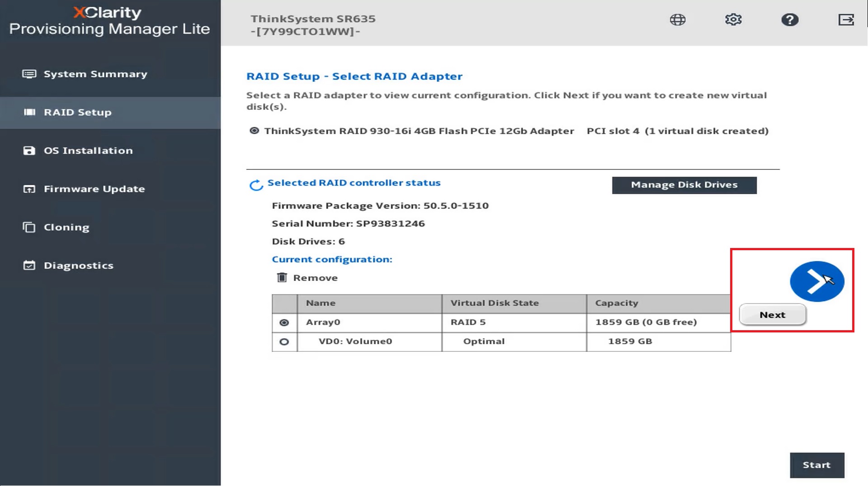The height and width of the screenshot is (486, 868).
Task: Open the settings gear icon
Action: (x=733, y=20)
